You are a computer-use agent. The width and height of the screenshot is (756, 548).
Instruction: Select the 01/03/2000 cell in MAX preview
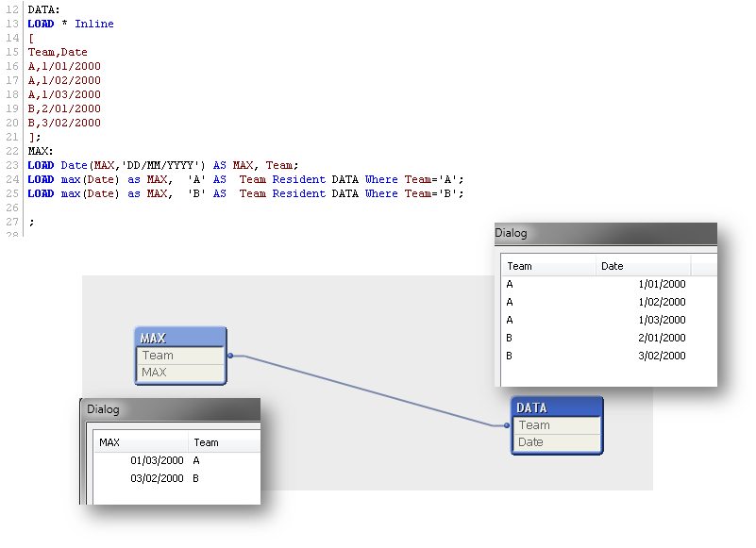[157, 461]
